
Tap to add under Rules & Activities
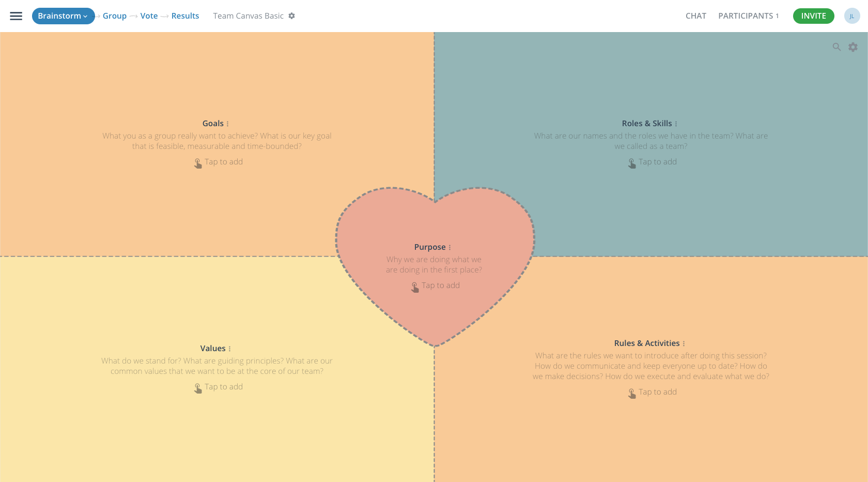click(x=652, y=393)
